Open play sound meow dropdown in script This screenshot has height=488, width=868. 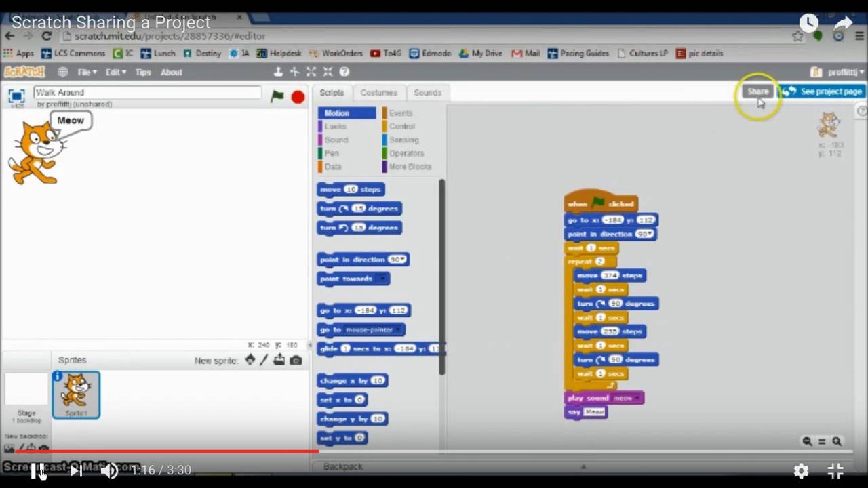(x=637, y=398)
